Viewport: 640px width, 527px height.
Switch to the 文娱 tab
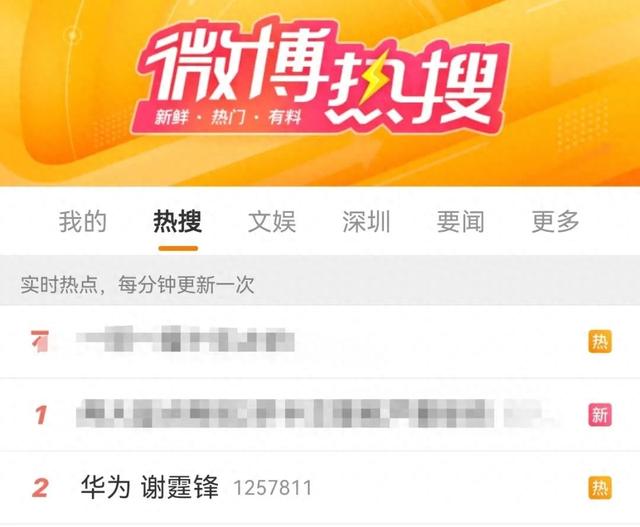(x=272, y=222)
